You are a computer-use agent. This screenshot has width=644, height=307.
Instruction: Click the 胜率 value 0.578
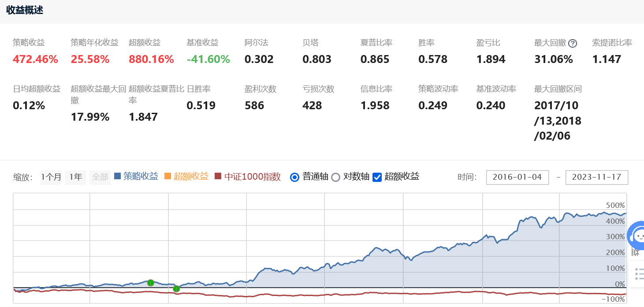pos(433,59)
